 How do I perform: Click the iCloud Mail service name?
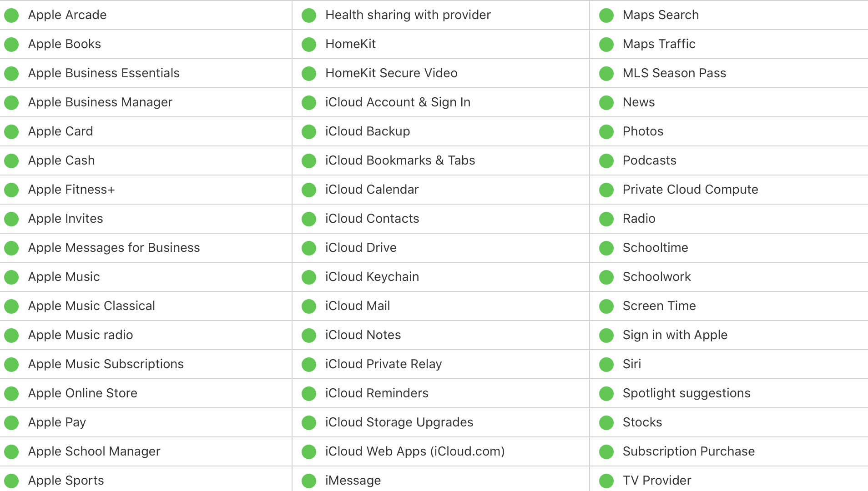(x=358, y=306)
